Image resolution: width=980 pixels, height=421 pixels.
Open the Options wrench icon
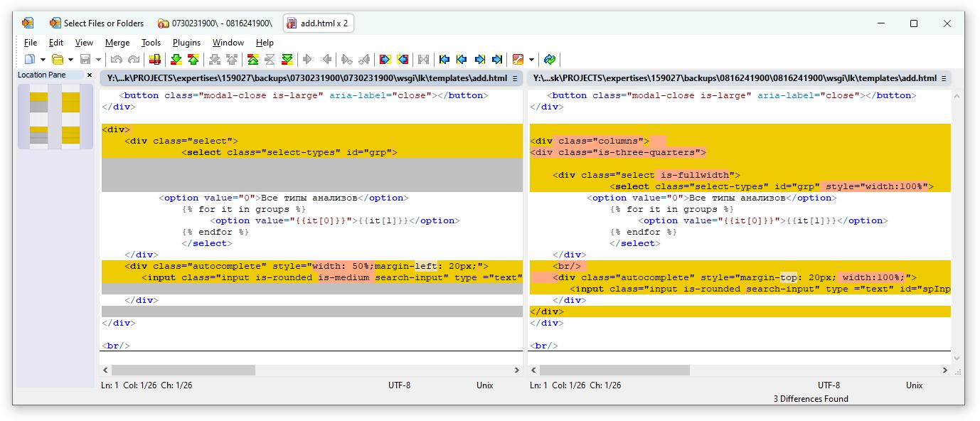pos(518,60)
